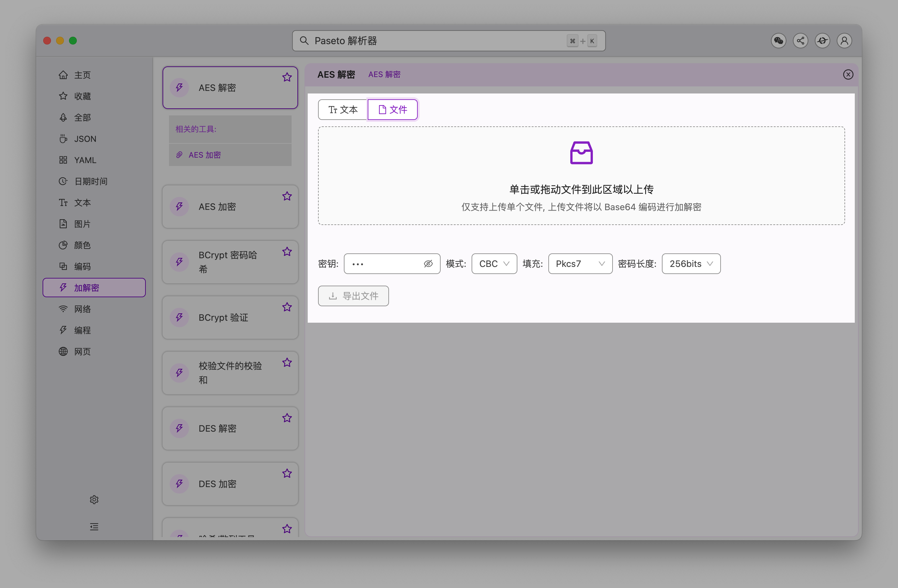Open the WeChat icon in title bar

pos(778,41)
